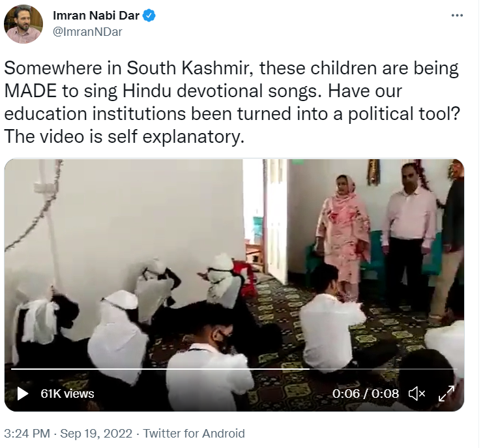Click the 0:06 / 0:08 time display
Image resolution: width=483 pixels, height=448 pixels.
tap(365, 394)
